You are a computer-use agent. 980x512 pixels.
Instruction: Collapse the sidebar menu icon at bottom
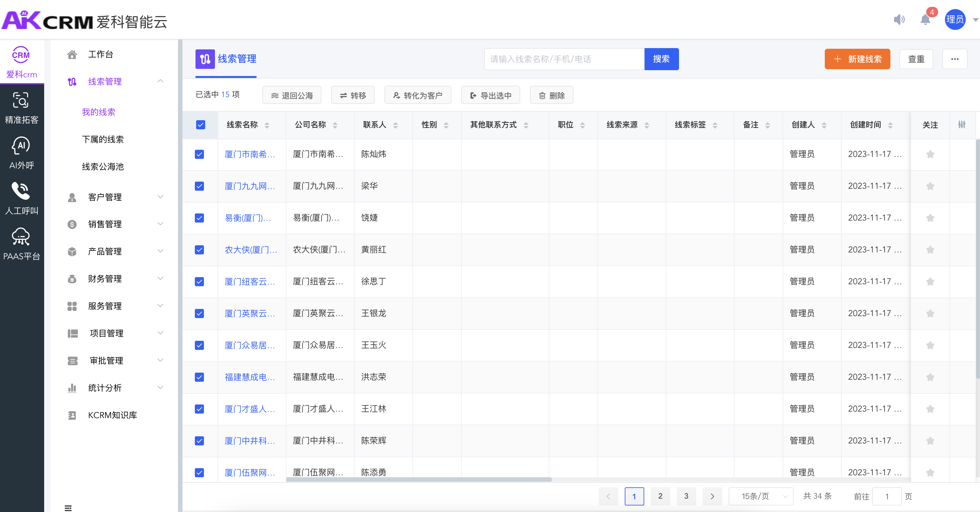[68, 508]
